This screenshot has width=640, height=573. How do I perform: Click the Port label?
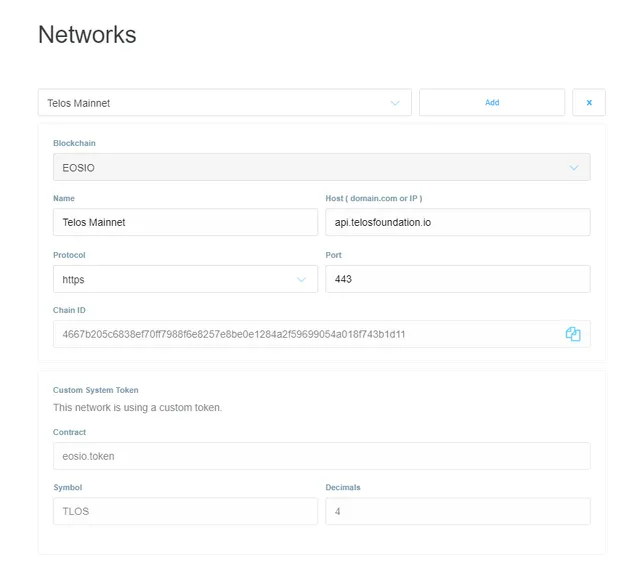click(333, 255)
